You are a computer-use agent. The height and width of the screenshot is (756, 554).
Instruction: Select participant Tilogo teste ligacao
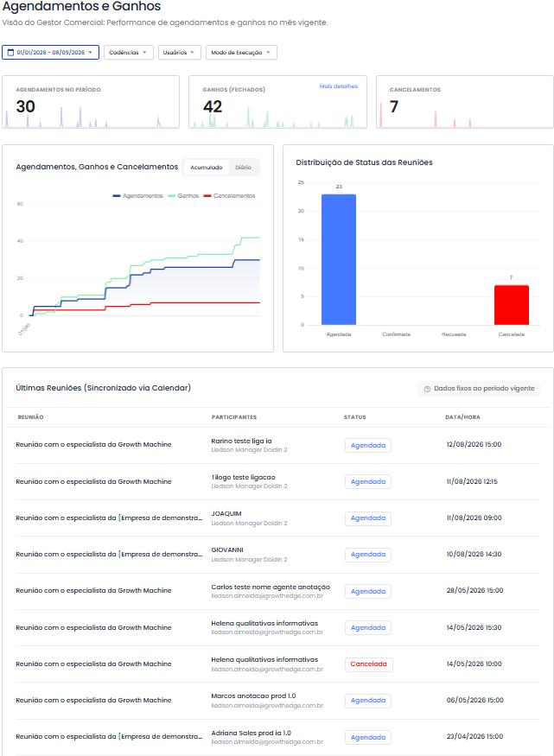point(243,477)
